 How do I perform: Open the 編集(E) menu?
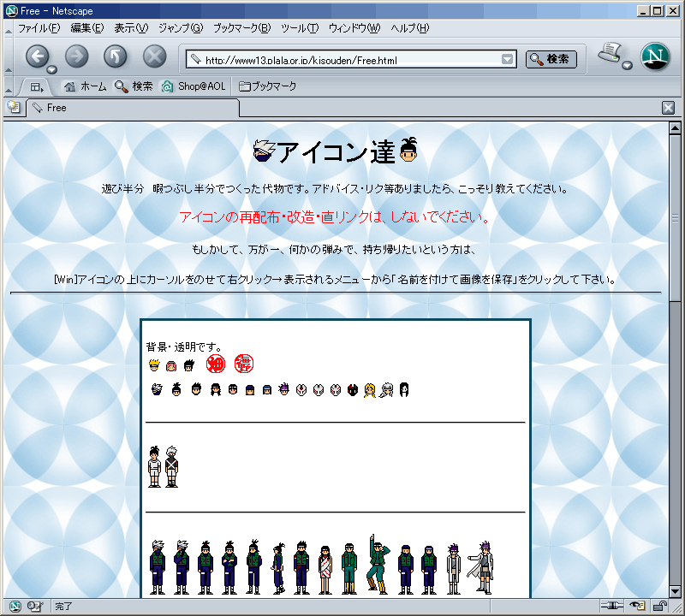click(87, 28)
